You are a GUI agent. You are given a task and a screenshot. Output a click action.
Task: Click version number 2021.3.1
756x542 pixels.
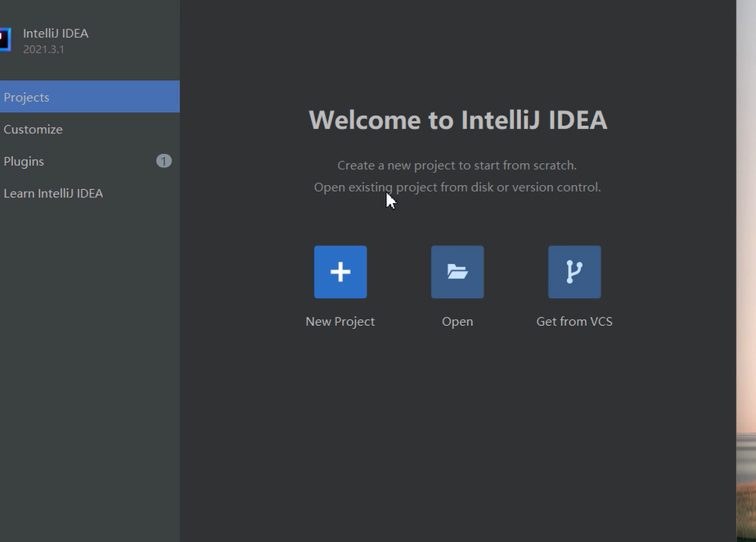pos(43,49)
